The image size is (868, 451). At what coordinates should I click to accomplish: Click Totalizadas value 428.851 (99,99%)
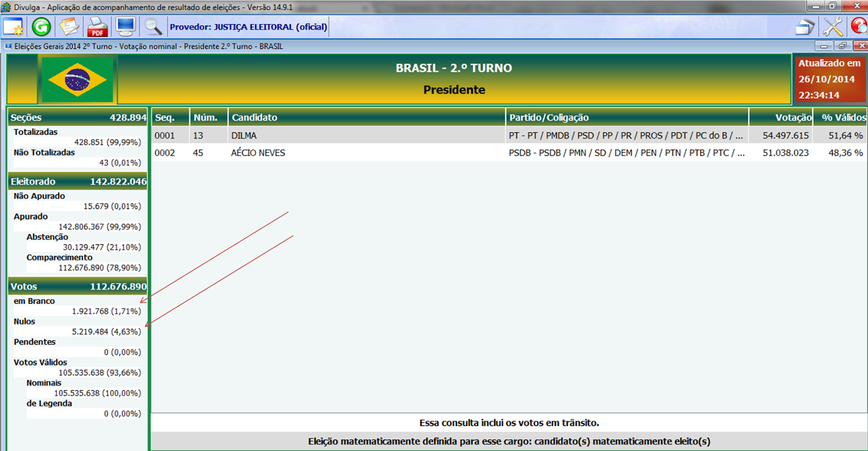point(107,142)
